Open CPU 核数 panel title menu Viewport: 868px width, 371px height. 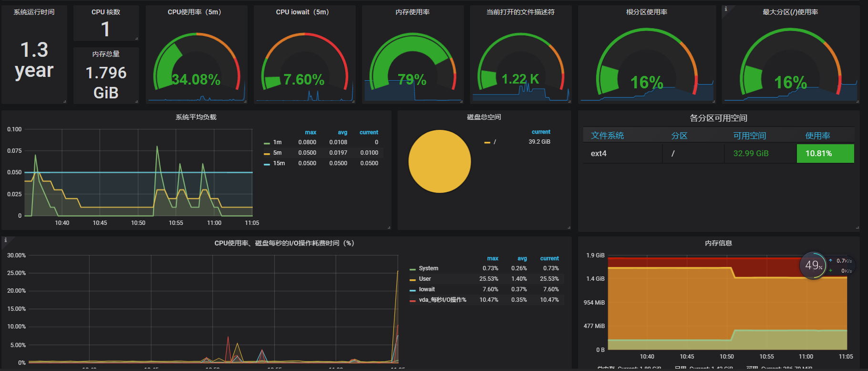(106, 12)
